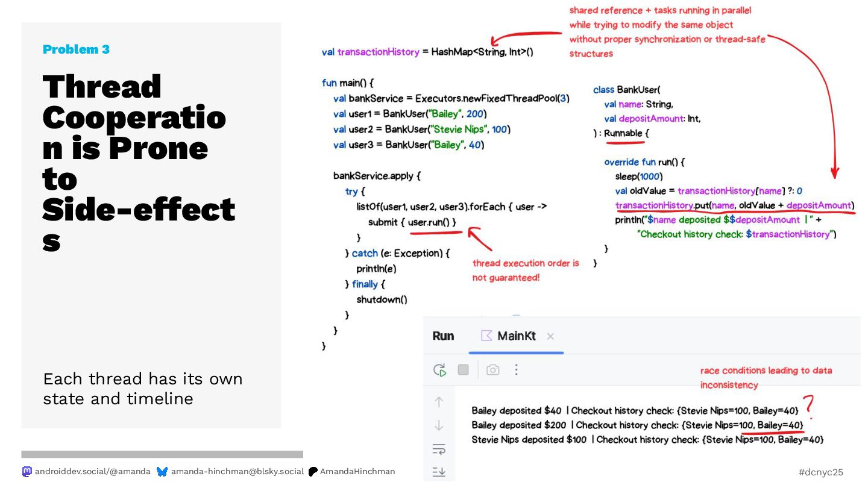Click the Up the stack trace arrow
Image resolution: width=868 pixels, height=488 pixels.
click(x=439, y=402)
